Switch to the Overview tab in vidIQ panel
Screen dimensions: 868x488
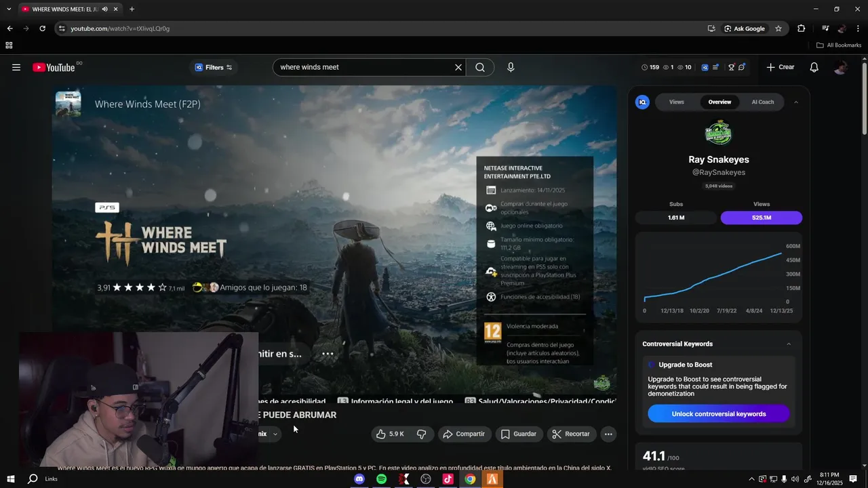719,102
